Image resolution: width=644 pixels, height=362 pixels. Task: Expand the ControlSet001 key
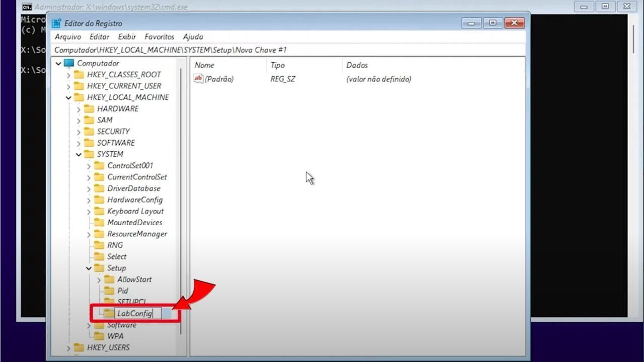point(89,165)
